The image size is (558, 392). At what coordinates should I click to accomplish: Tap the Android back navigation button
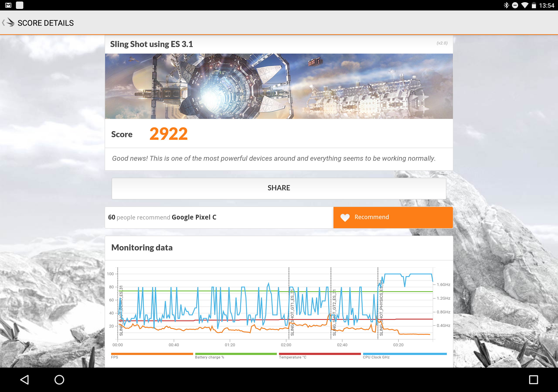(25, 379)
